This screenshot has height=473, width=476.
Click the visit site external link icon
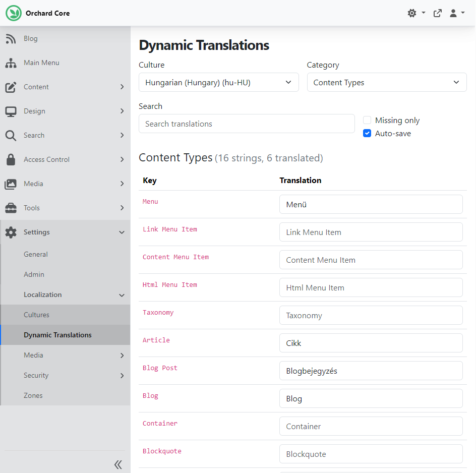point(438,13)
